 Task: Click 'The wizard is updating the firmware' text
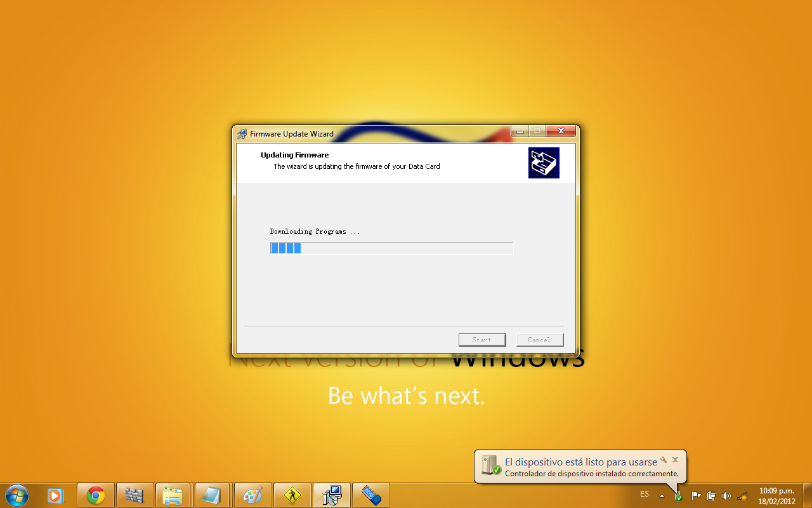tap(357, 166)
